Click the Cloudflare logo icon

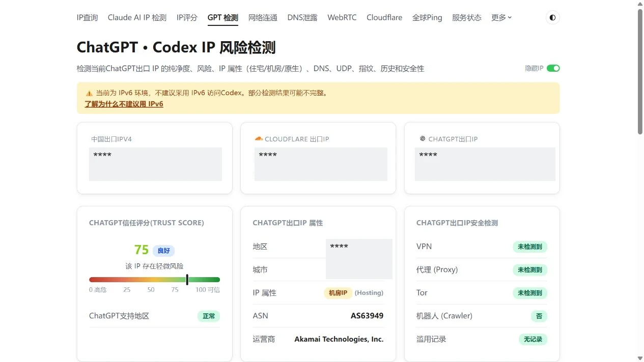[x=259, y=139]
